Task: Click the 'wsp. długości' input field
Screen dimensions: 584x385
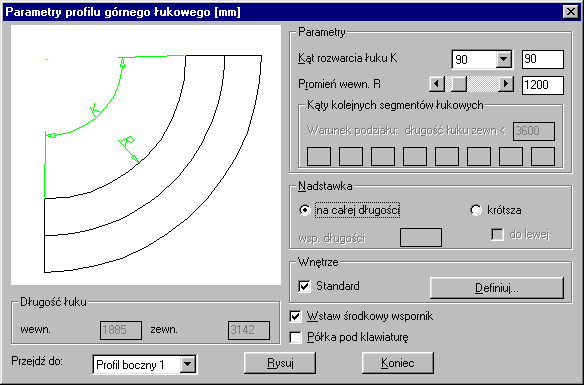Action: 421,237
